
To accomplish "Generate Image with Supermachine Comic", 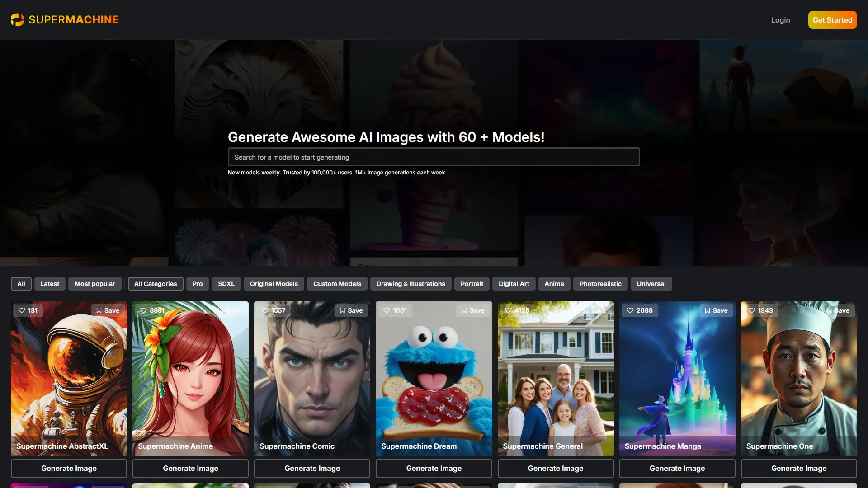I will (x=312, y=469).
